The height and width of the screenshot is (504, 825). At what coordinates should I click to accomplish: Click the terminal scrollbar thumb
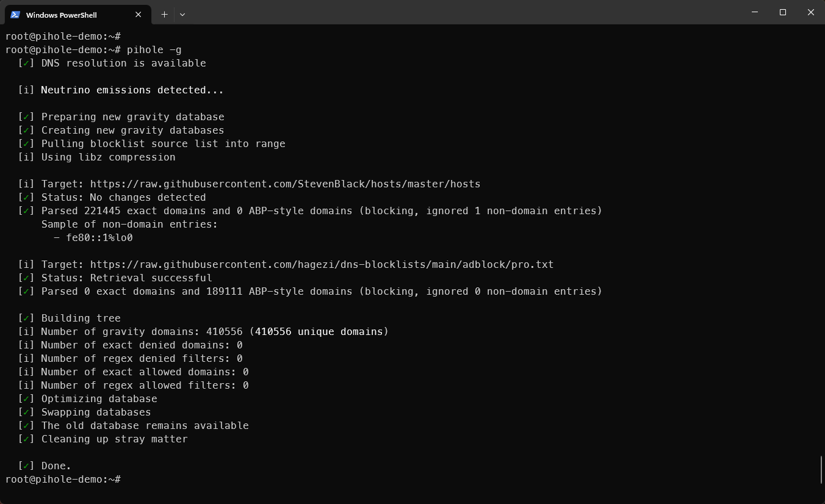821,470
